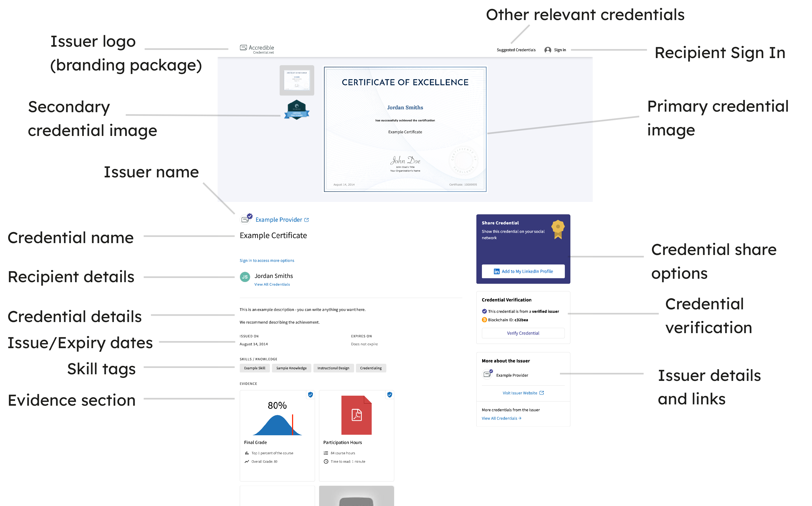Add credential to My LinkedIn Profile
Viewport: 812px width, 506px height.
tap(523, 271)
